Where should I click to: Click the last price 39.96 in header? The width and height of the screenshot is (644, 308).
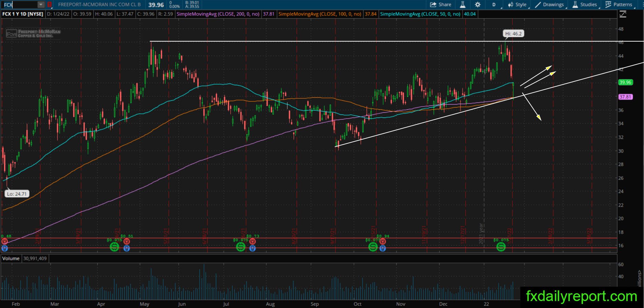(156, 5)
